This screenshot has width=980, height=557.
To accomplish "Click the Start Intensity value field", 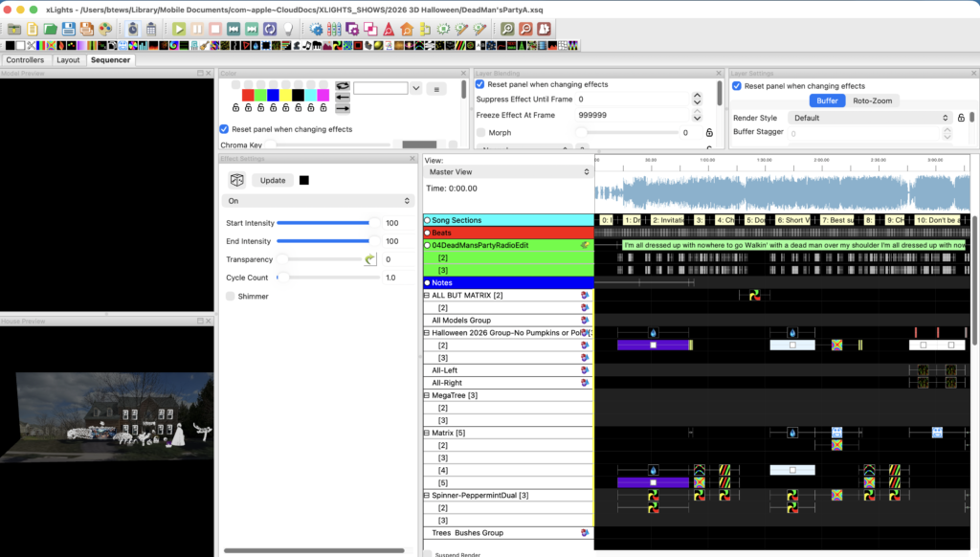I will (x=393, y=223).
